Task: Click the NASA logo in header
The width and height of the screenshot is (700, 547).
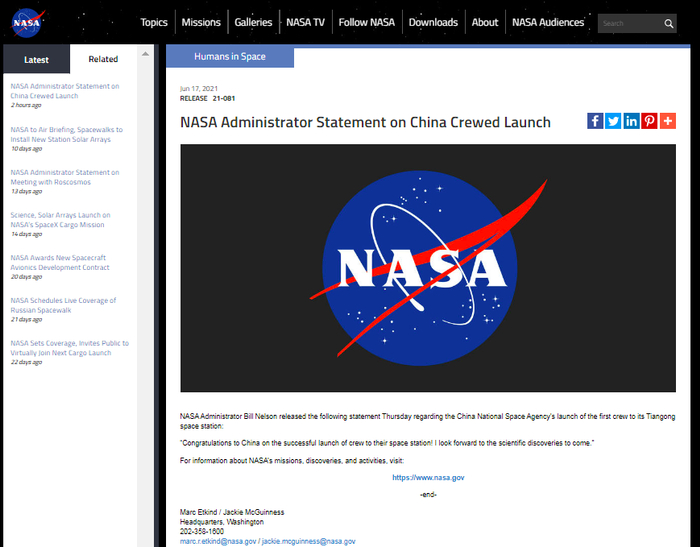Action: (27, 22)
